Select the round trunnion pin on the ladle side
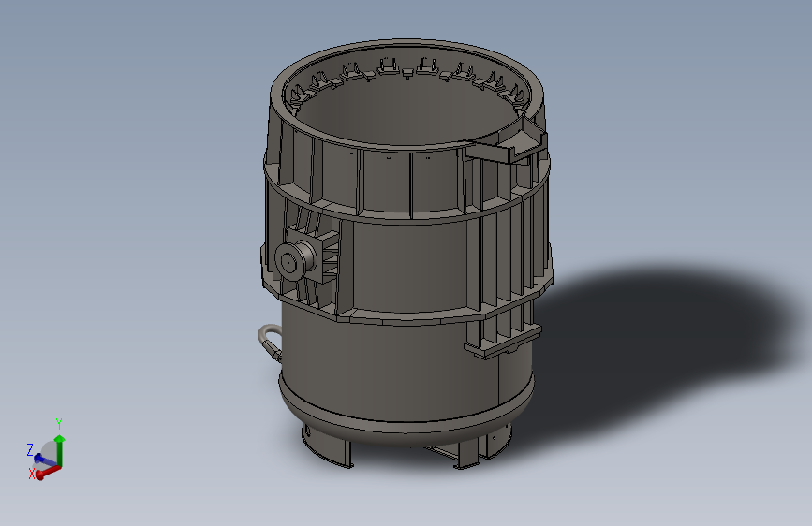 [x=294, y=260]
